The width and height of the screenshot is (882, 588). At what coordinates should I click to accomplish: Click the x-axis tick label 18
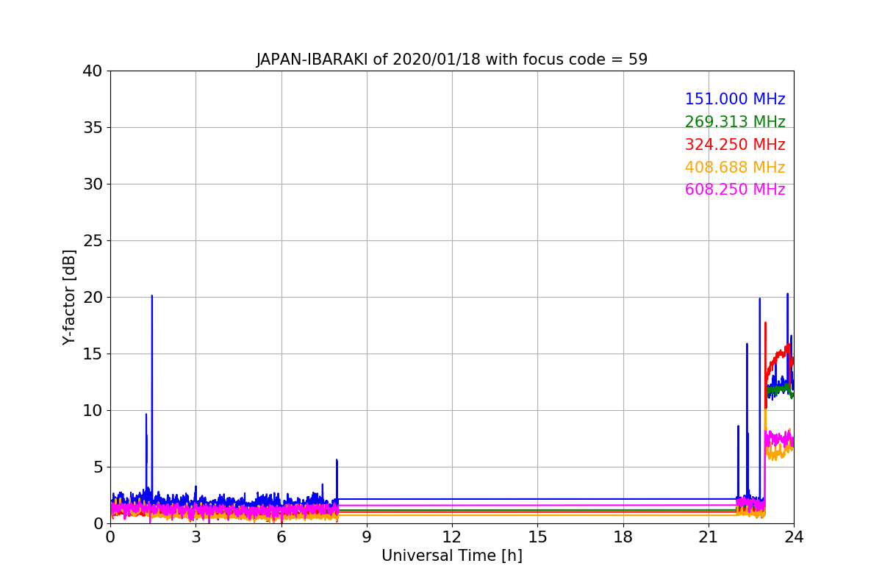(x=623, y=537)
